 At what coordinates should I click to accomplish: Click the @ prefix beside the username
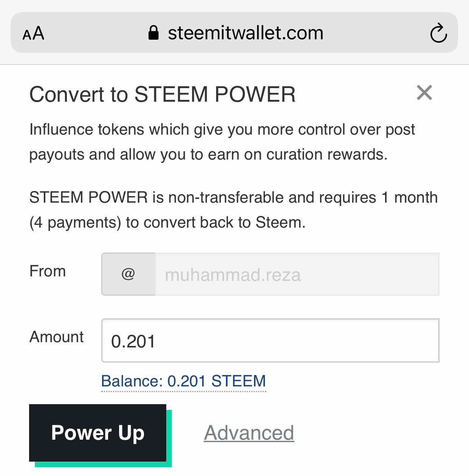coord(128,274)
